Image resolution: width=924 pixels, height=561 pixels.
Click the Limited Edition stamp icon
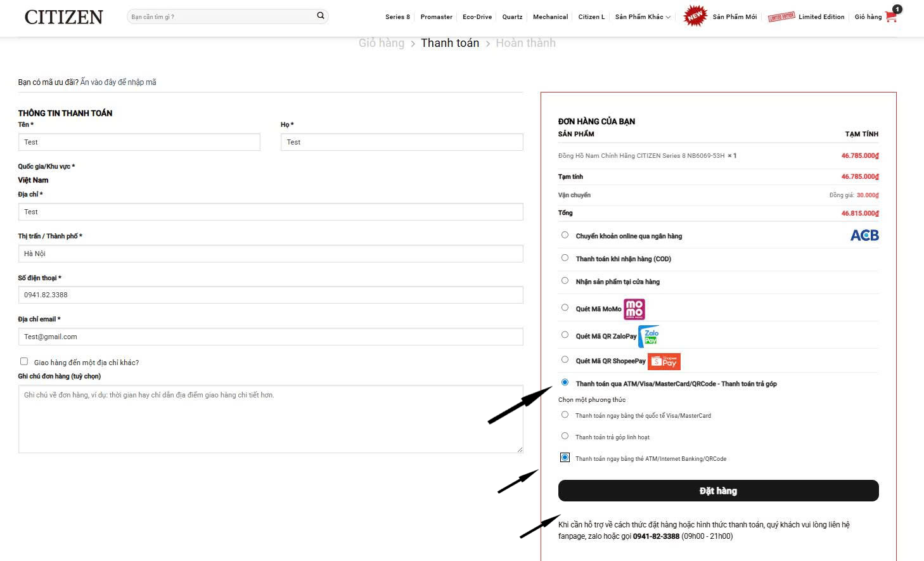tap(781, 16)
